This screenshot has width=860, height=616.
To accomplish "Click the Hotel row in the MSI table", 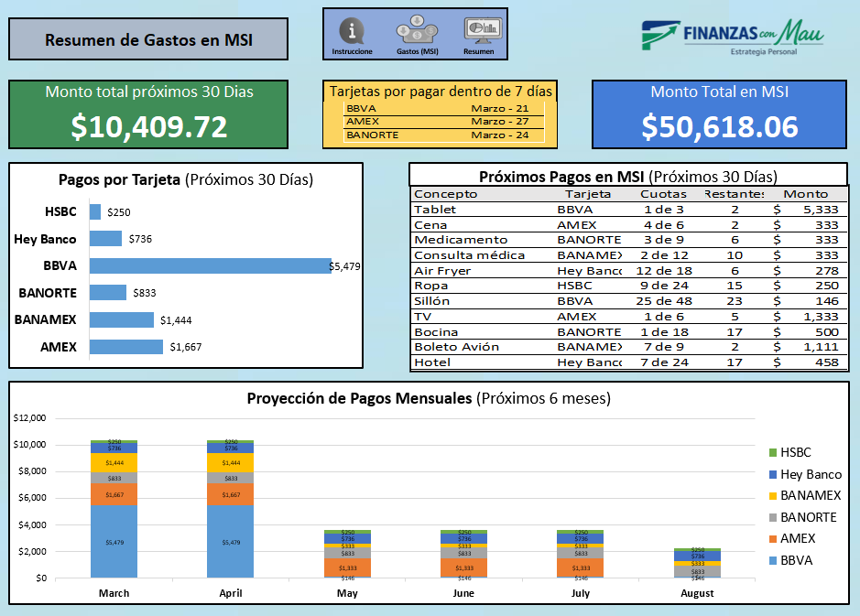I will [x=550, y=362].
